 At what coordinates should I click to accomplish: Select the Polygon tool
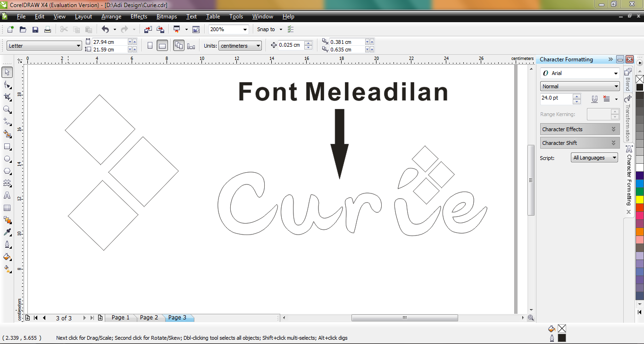click(7, 171)
